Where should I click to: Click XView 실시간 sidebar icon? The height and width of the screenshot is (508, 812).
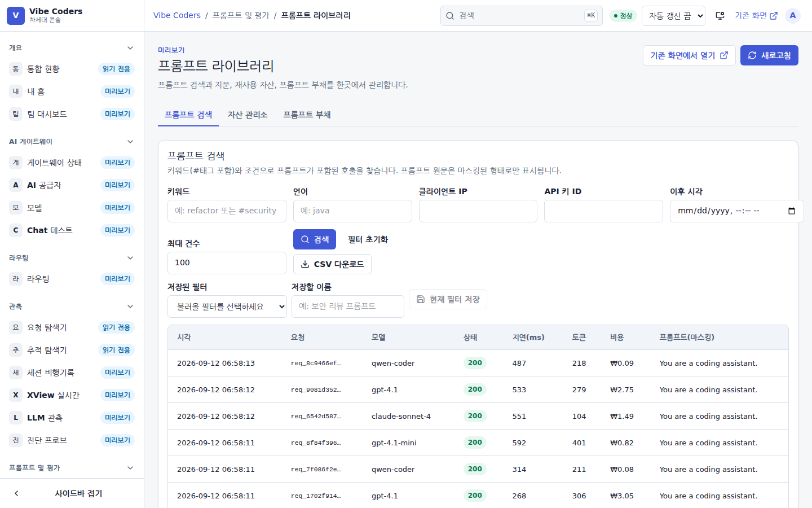(x=16, y=395)
